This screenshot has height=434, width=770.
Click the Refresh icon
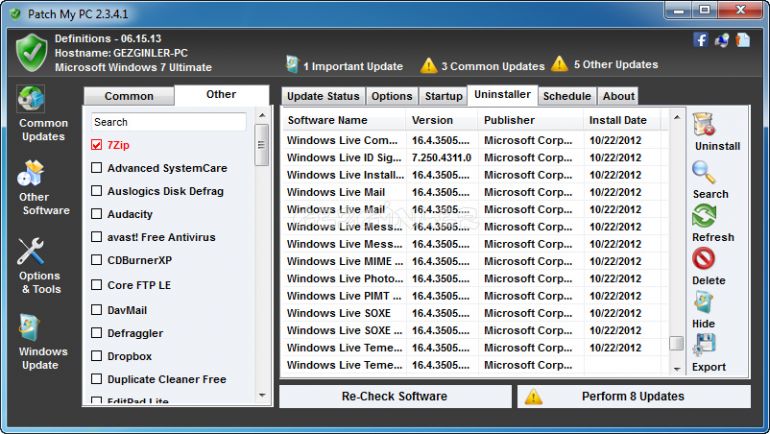704,216
